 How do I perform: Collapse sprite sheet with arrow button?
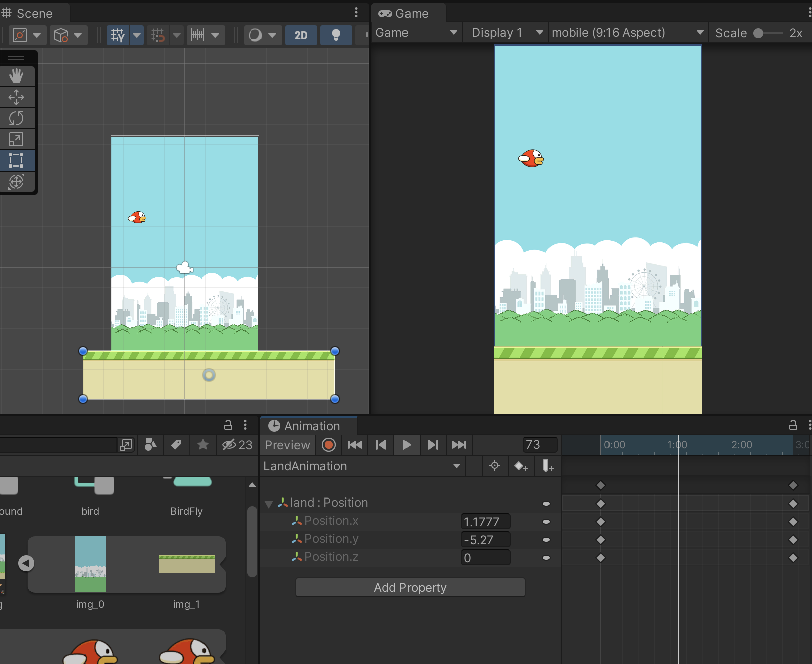point(26,563)
